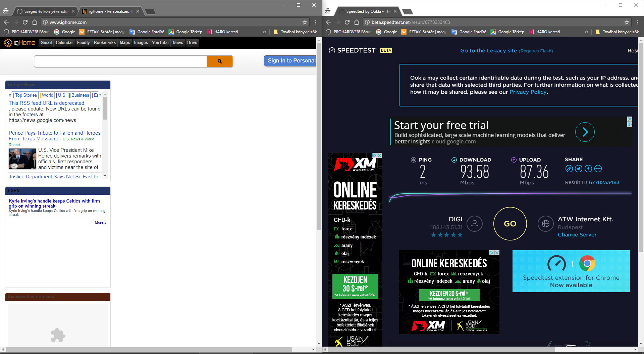Image resolution: width=644 pixels, height=354 pixels.
Task: Share Speedtest result on Facebook
Action: (588, 169)
